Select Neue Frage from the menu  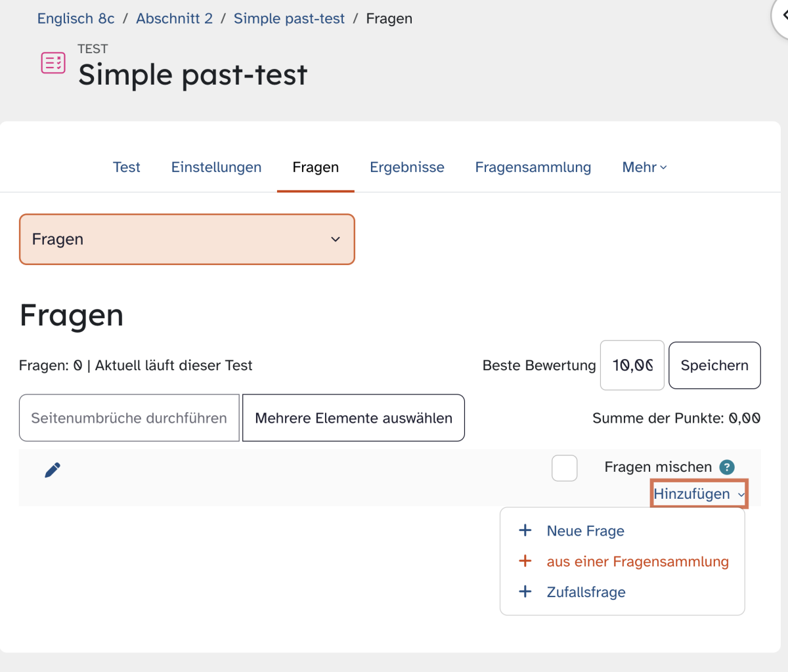[586, 531]
